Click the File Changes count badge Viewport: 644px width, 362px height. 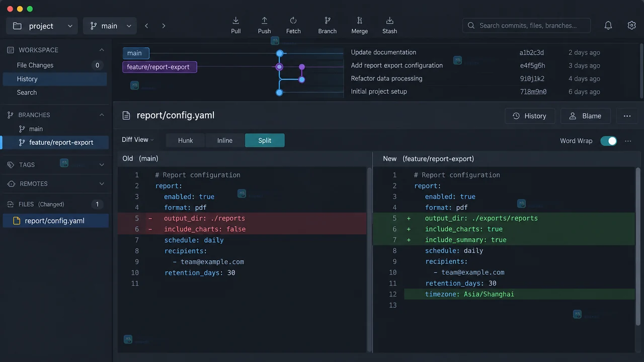tap(97, 65)
